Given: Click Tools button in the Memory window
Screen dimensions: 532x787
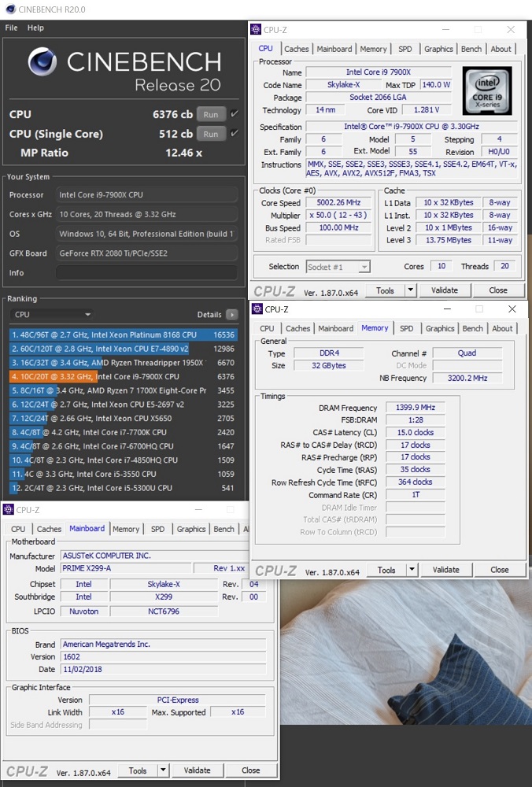Looking at the screenshot, I should tap(386, 570).
